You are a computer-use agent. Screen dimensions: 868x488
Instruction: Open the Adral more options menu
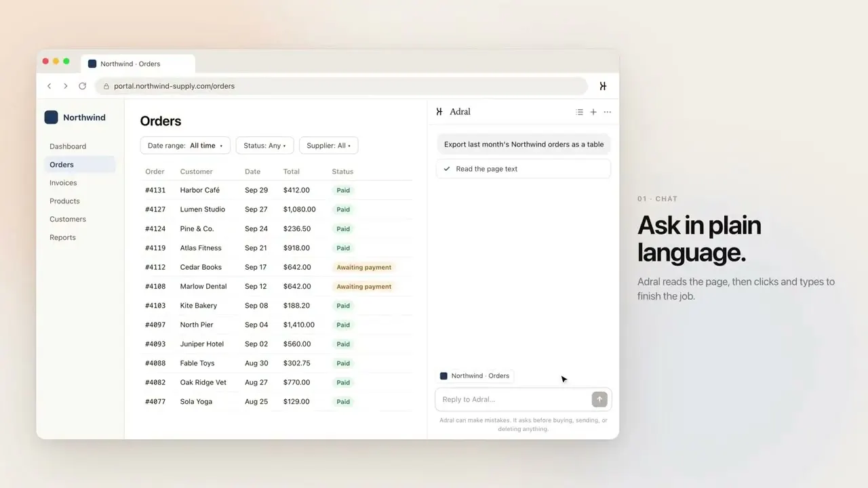(607, 112)
